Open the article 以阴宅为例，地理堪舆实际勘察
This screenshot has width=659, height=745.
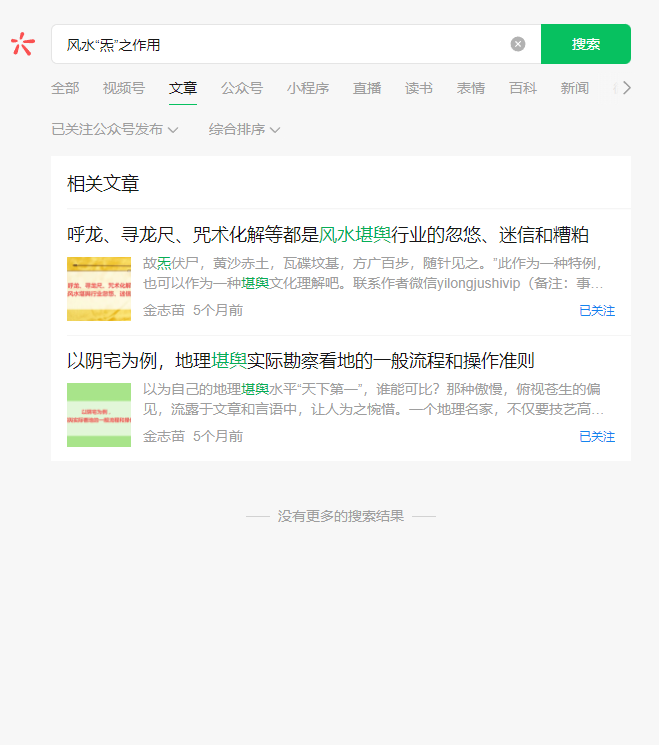[301, 361]
